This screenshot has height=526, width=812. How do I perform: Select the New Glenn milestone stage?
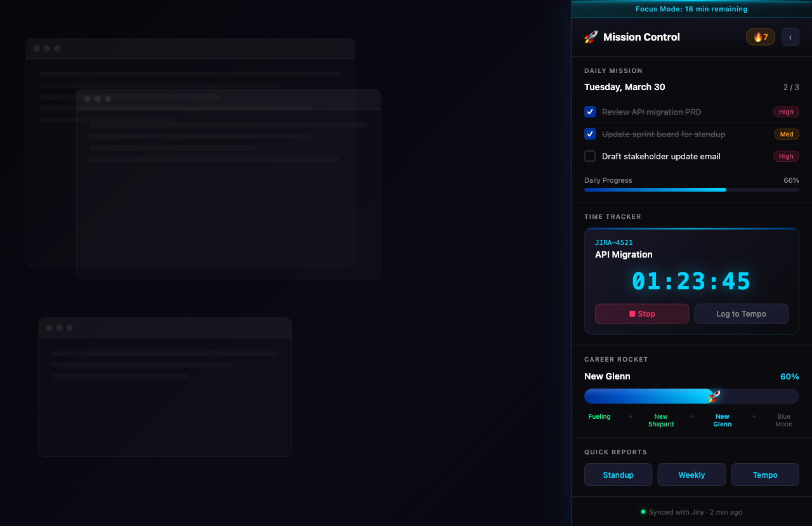coord(723,419)
